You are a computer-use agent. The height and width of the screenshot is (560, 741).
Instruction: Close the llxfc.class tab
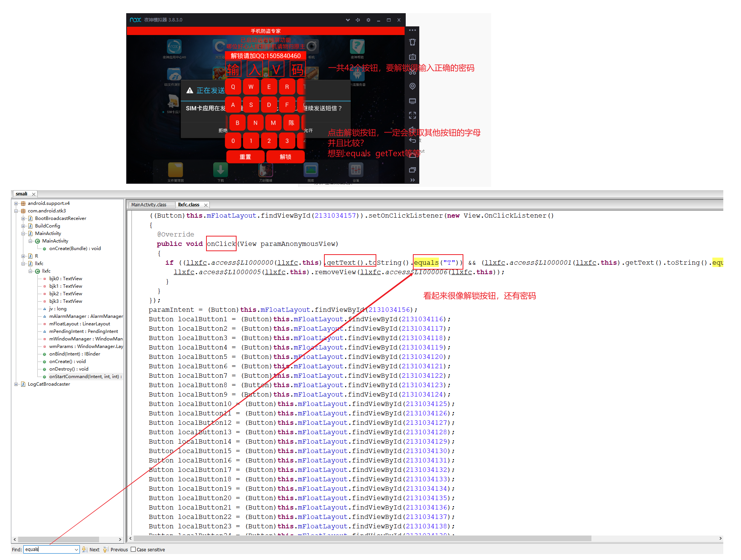[x=206, y=205]
